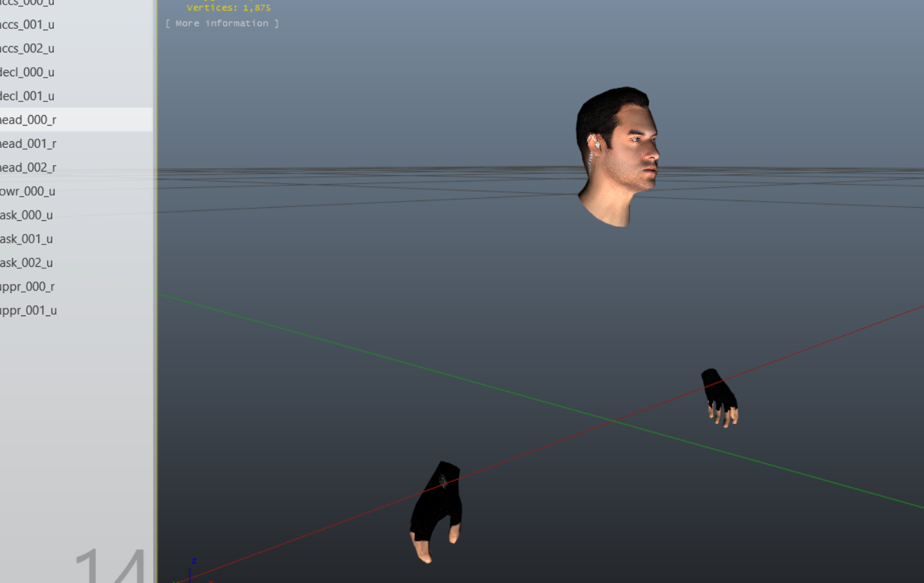Switch to the head_002_r model
924x583 pixels.
tap(29, 168)
